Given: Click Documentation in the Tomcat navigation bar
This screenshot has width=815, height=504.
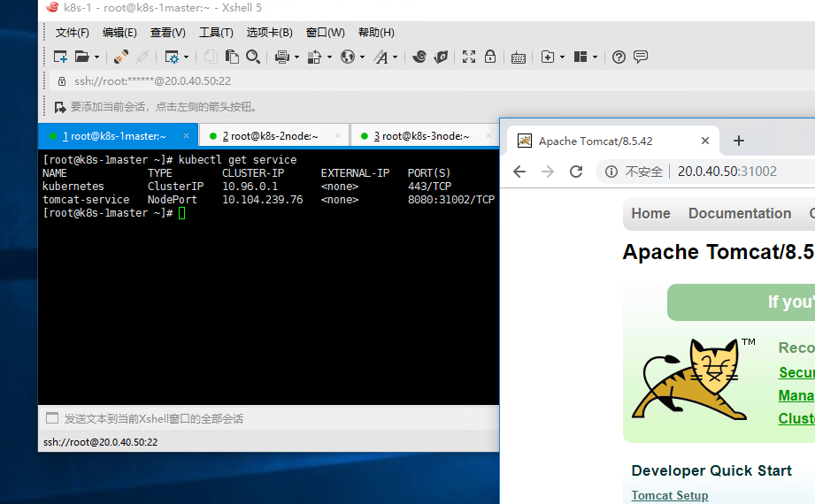Looking at the screenshot, I should [740, 214].
